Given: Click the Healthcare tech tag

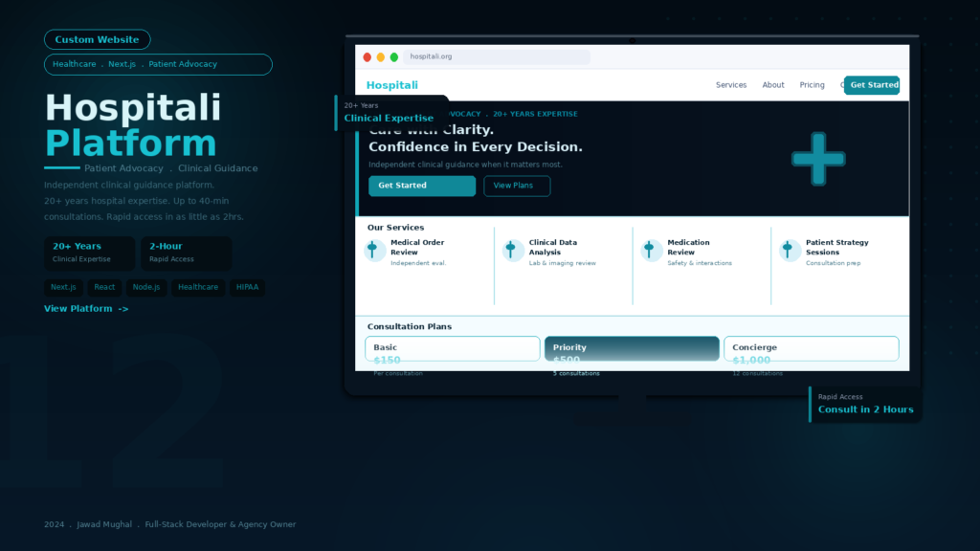Looking at the screenshot, I should pos(198,287).
